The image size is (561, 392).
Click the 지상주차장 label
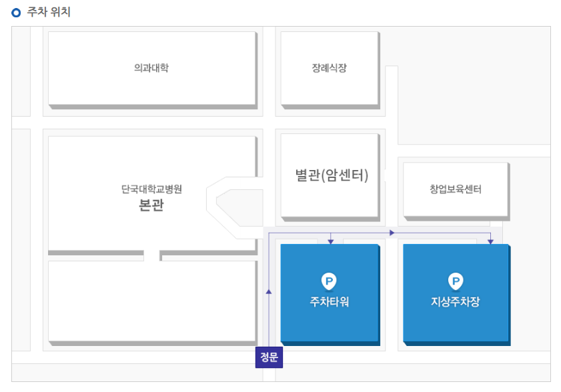[x=456, y=302]
